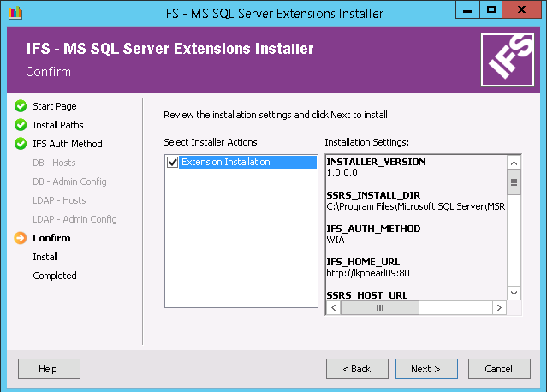Select the IFS Auth Method step

[67, 144]
